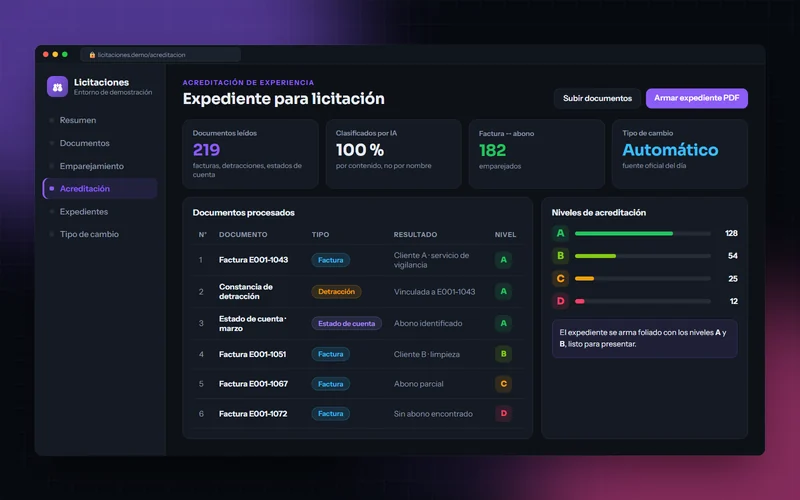Click the 'Expediente para licitación' title

[x=284, y=98]
